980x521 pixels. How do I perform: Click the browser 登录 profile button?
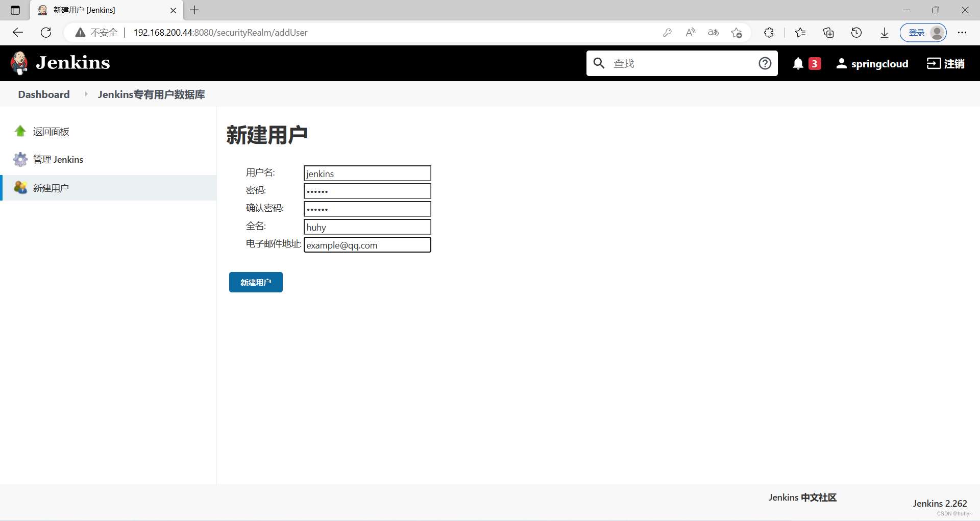923,33
